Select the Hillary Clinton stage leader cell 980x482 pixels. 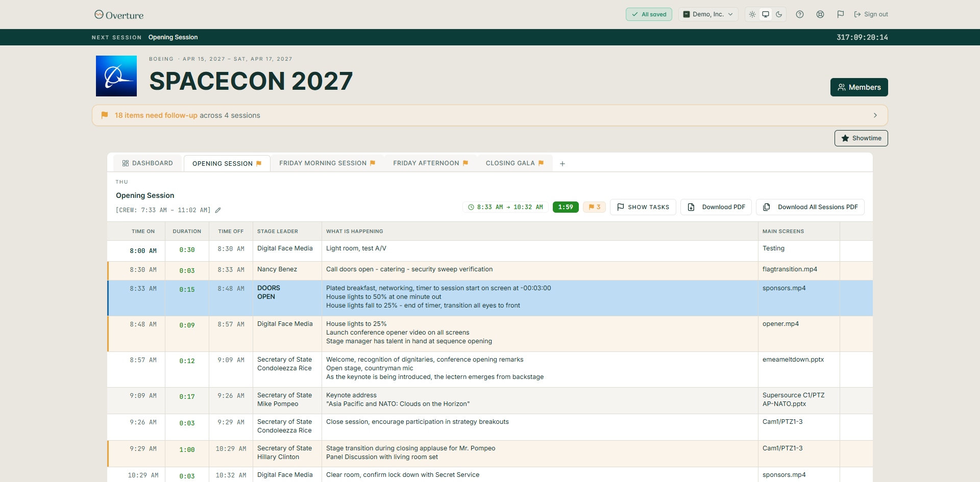[x=287, y=454]
